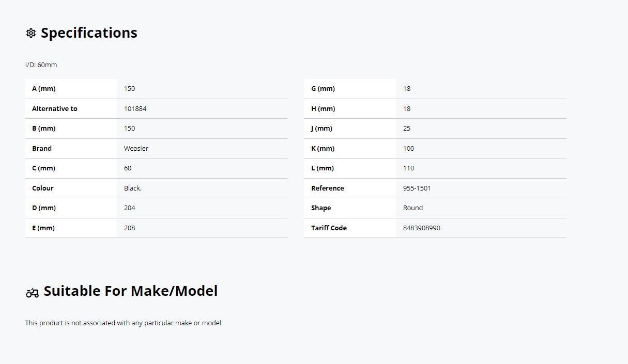
Task: Click the J (mm) row label
Action: coord(321,129)
